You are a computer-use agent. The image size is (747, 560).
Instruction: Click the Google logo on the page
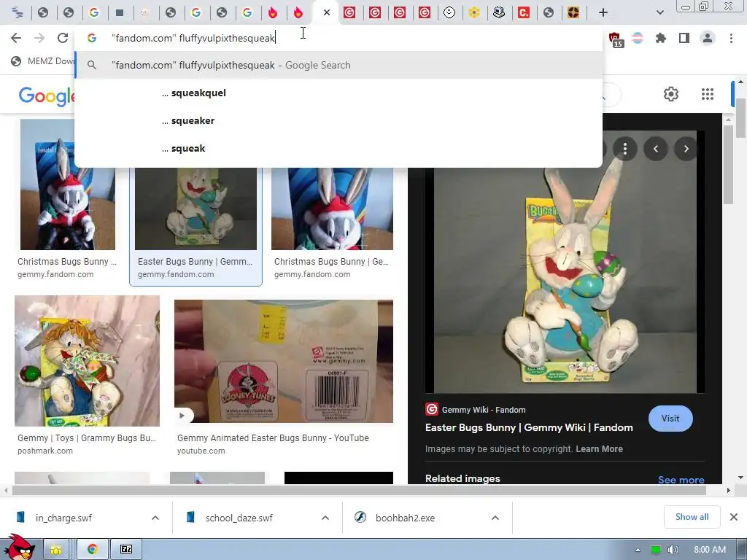[46, 96]
